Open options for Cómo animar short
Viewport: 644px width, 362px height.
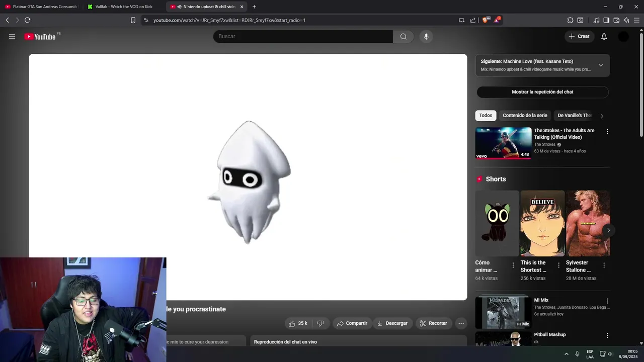513,265
